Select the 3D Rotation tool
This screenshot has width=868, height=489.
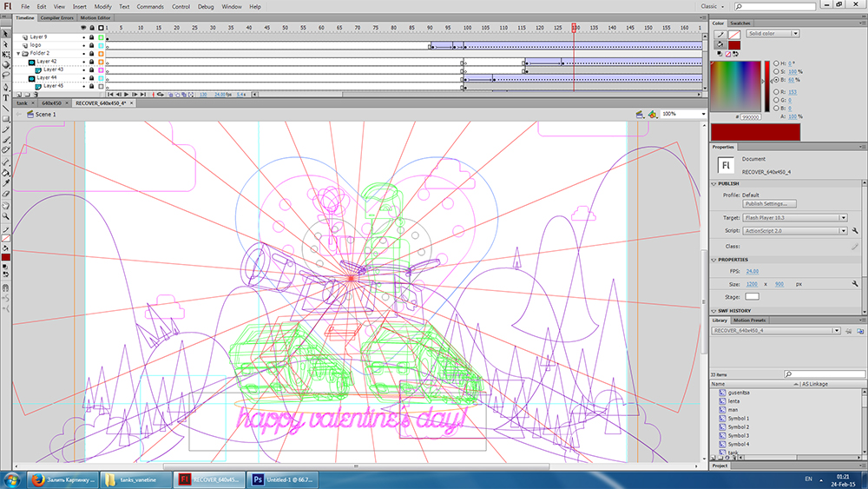(x=5, y=65)
